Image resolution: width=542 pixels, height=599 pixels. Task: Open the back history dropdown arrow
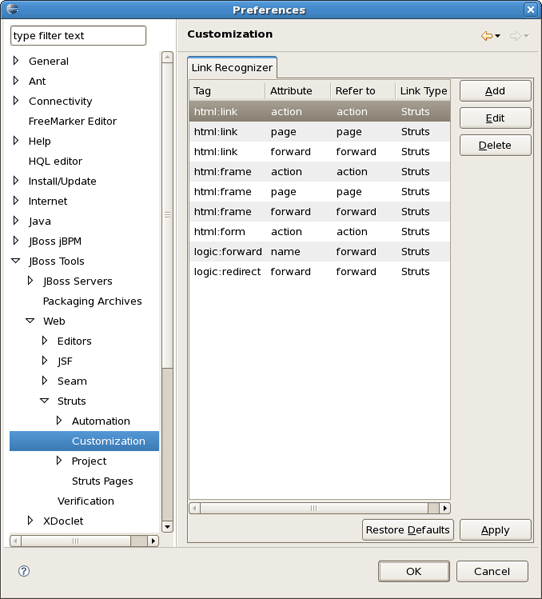(497, 36)
